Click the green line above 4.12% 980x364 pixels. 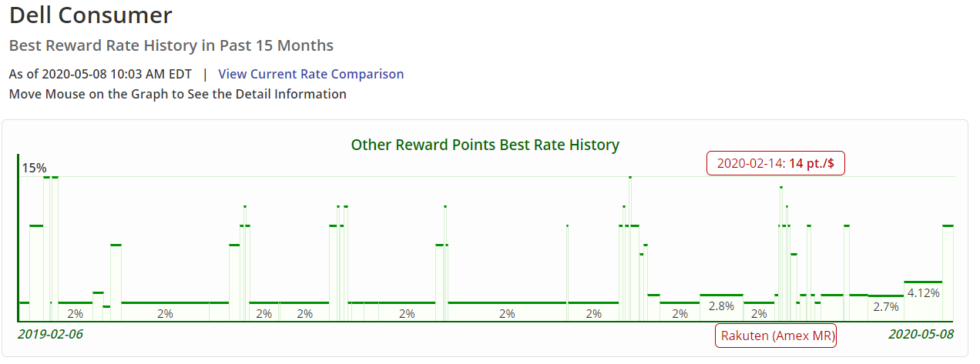[923, 282]
